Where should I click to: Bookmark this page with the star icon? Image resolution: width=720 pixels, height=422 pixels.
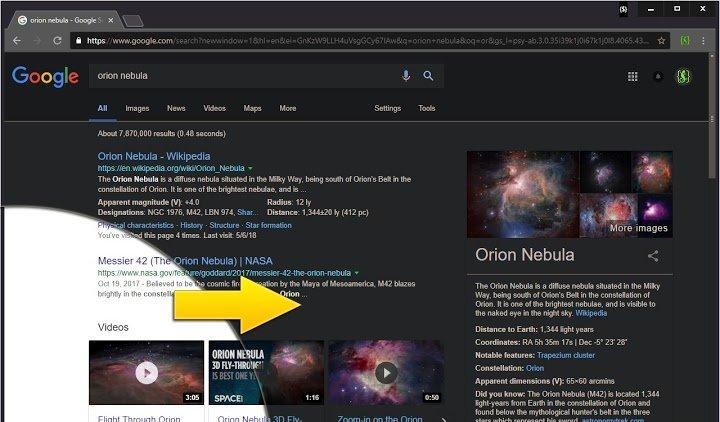tap(661, 40)
